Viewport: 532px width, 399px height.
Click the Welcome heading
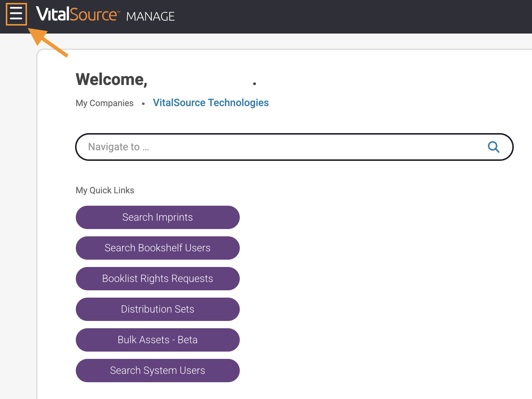[x=112, y=79]
